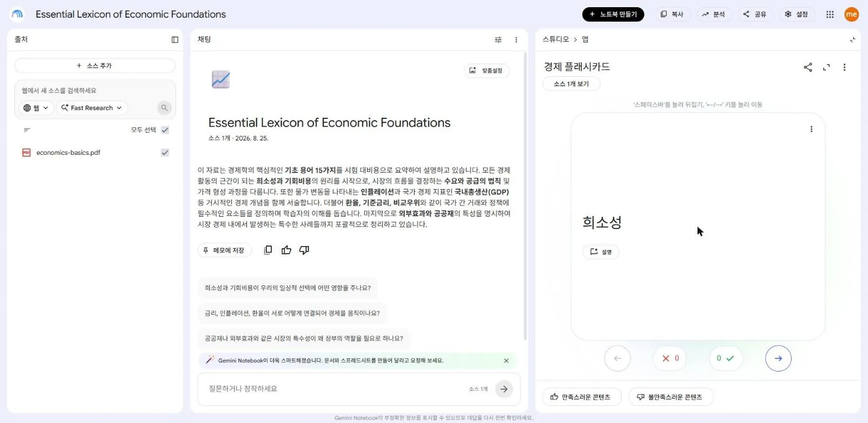Click 소스 1개 보기 button
Viewport: 868px width, 423px height.
pyautogui.click(x=571, y=84)
